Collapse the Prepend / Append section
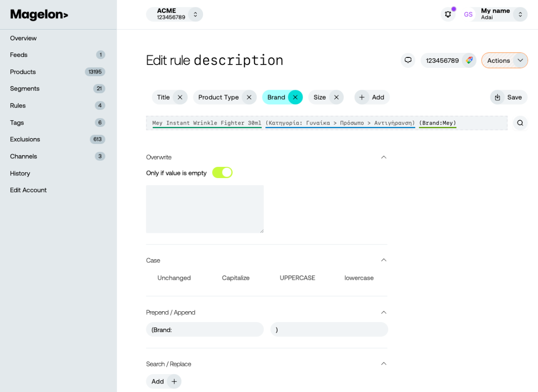Viewport: 538px width, 392px height. click(x=384, y=312)
